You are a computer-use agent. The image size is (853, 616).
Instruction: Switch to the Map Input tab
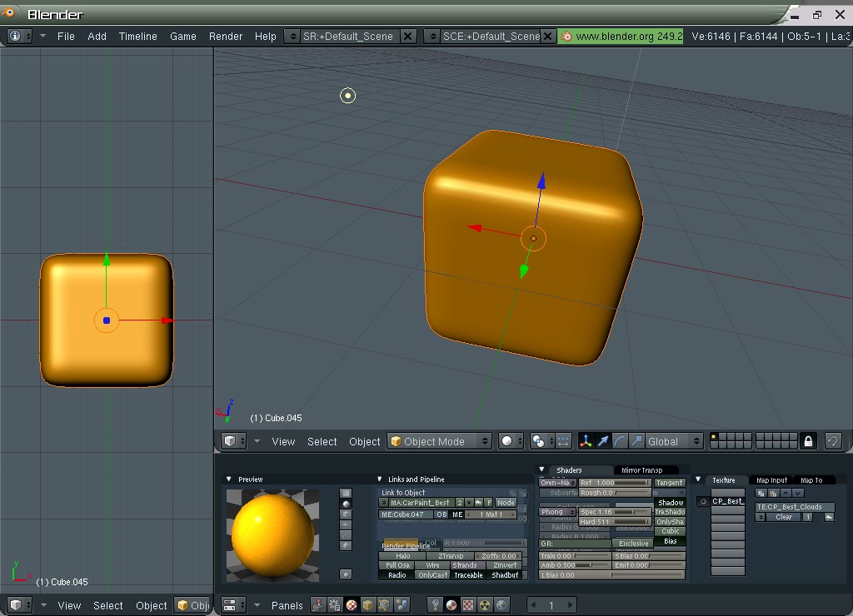point(771,480)
